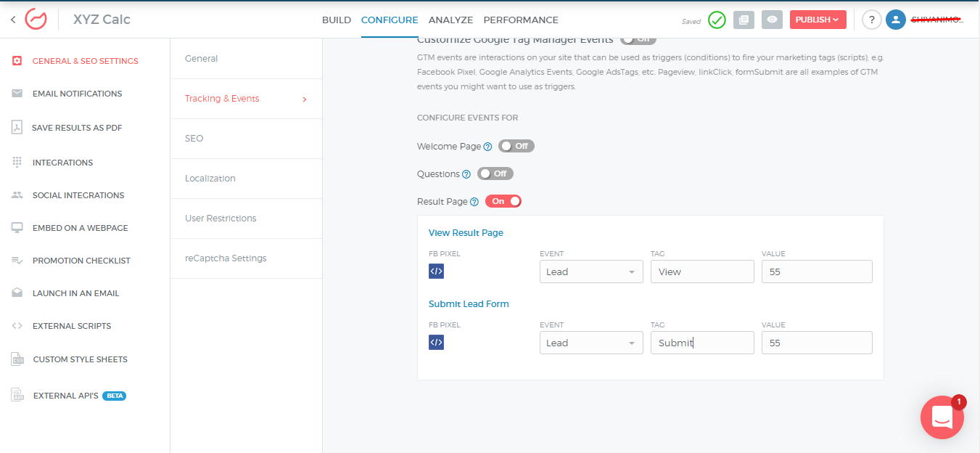Click the Launch in an Email icon
The image size is (980, 453).
click(17, 293)
